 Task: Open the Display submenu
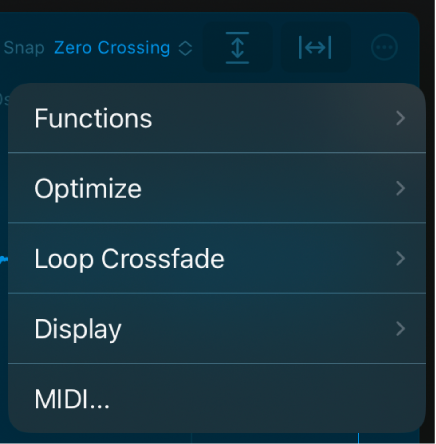click(x=217, y=329)
